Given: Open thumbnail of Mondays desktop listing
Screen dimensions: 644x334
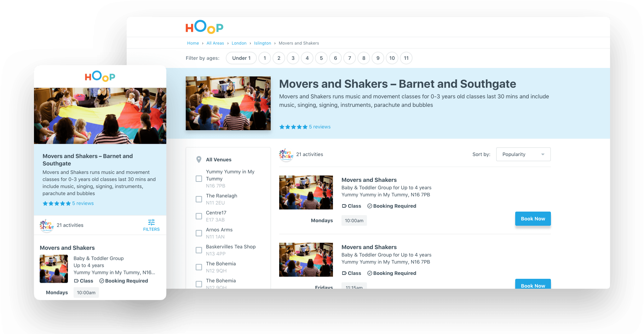Looking at the screenshot, I should [x=306, y=192].
